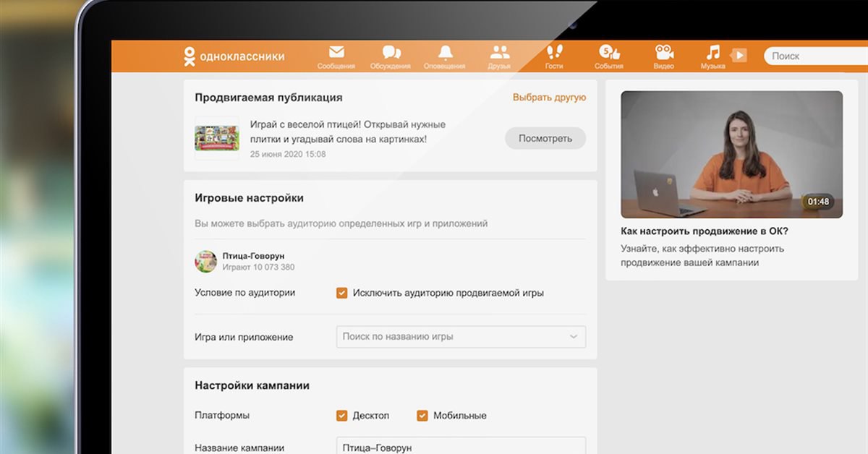Open События thumbs-up icon
The image size is (868, 454).
pyautogui.click(x=609, y=52)
